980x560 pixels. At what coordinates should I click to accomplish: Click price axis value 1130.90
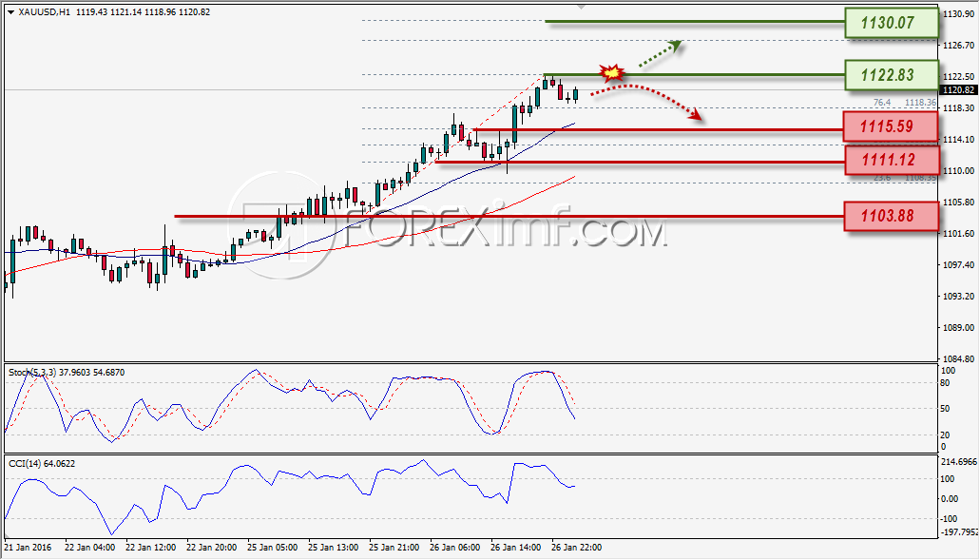tap(959, 13)
